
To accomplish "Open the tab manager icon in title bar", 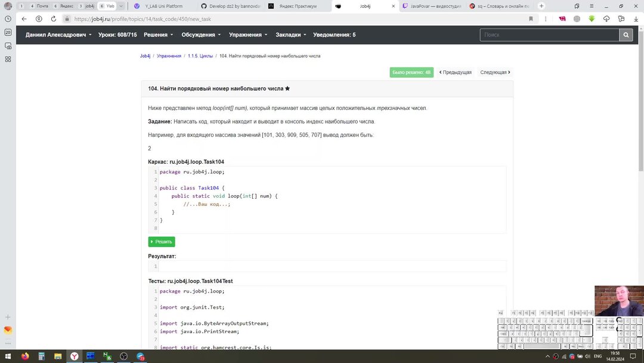I will point(577,6).
